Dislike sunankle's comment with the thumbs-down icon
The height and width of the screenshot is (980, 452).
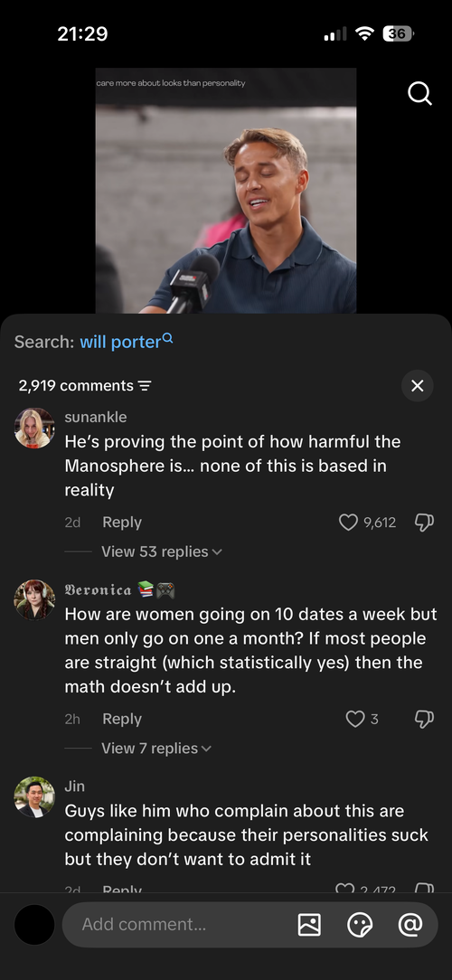pyautogui.click(x=425, y=523)
